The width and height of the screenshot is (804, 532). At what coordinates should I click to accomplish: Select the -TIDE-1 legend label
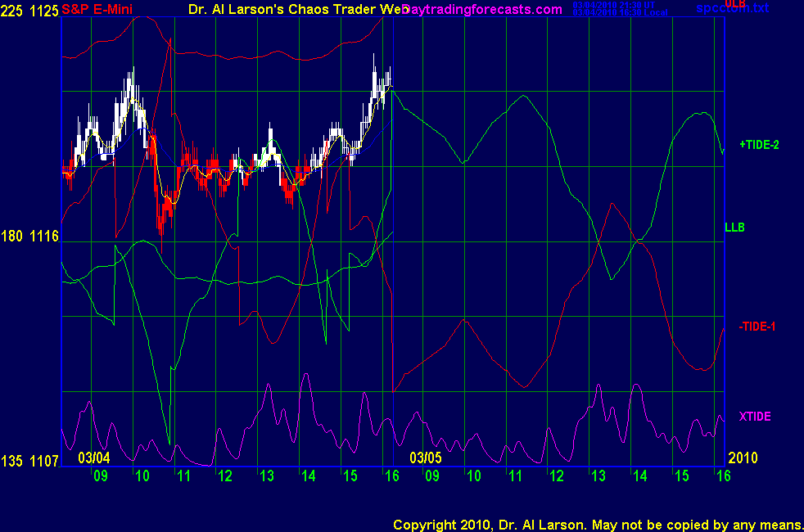pyautogui.click(x=757, y=327)
